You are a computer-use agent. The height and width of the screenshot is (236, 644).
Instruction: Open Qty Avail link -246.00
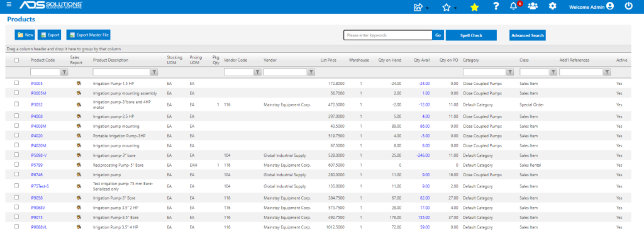tap(423, 155)
